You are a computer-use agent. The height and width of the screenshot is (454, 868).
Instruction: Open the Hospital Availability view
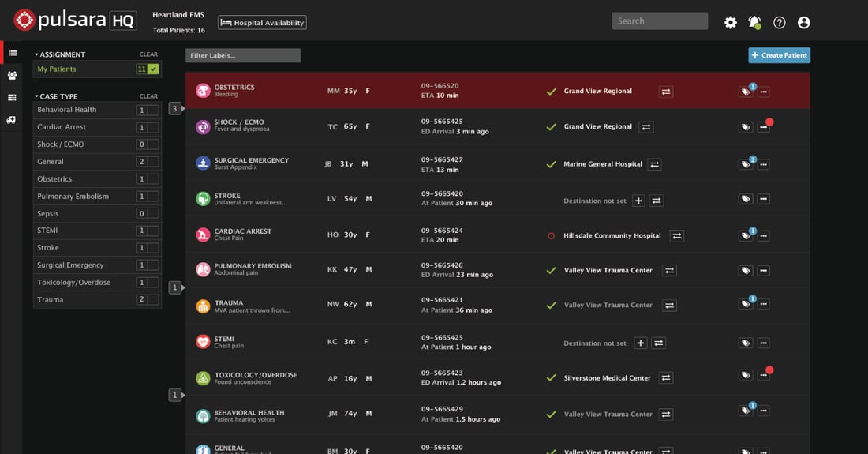click(x=262, y=23)
